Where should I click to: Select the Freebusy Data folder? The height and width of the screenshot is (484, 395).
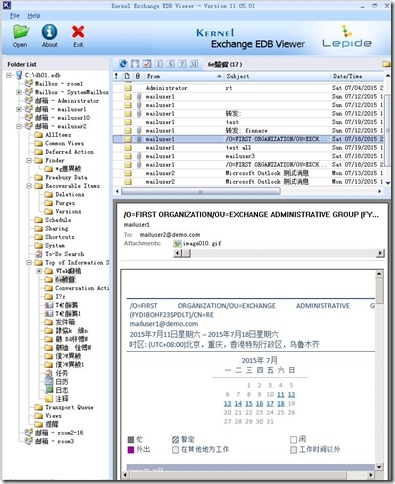coord(66,177)
